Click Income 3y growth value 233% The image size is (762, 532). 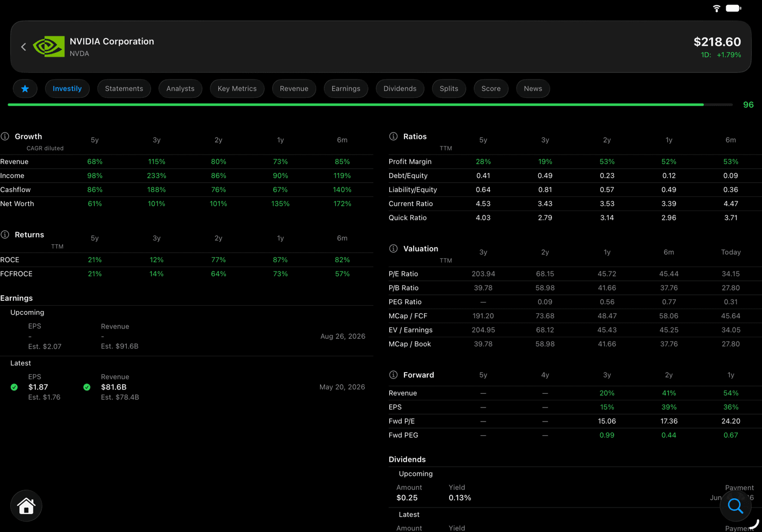pyautogui.click(x=157, y=176)
